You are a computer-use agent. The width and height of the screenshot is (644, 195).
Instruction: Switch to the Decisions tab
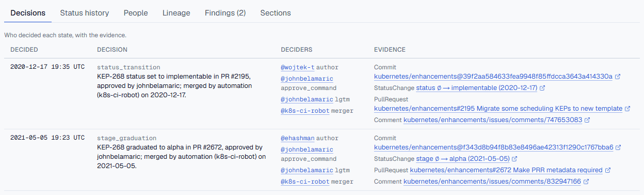(28, 13)
